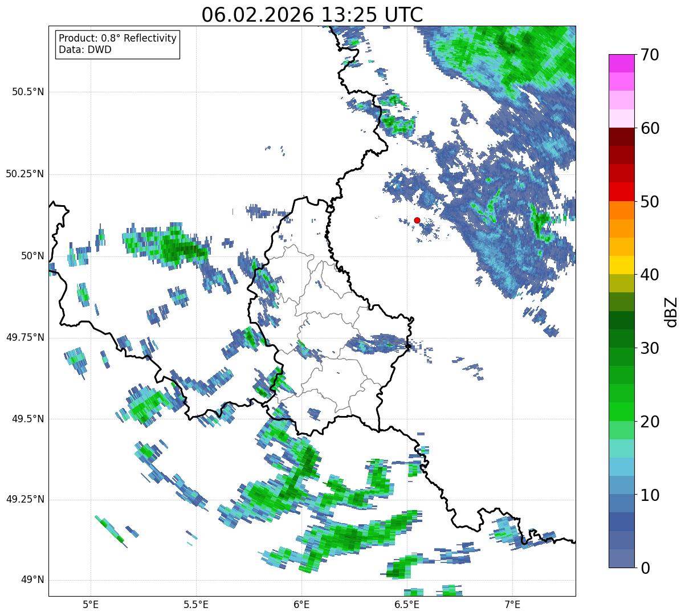The width and height of the screenshot is (685, 616).
Task: Click the latitude label "49.5°N"
Action: click(28, 419)
